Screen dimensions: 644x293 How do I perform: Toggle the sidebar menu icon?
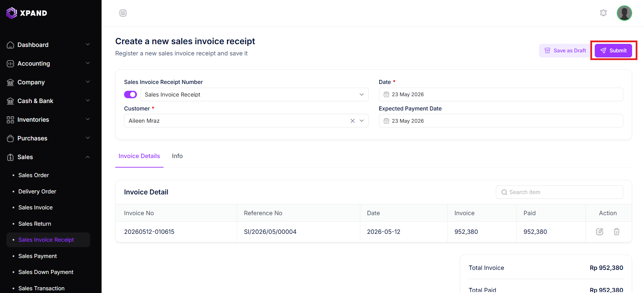[123, 13]
